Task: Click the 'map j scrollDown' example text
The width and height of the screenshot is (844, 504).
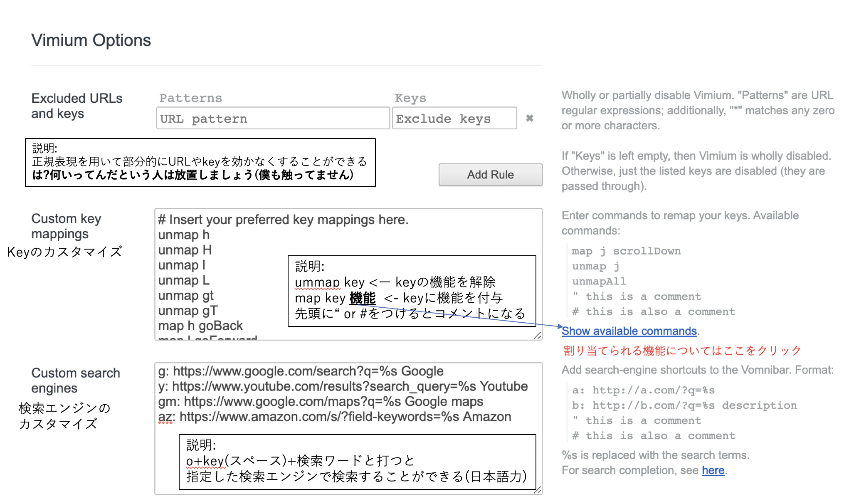Action: 626,251
